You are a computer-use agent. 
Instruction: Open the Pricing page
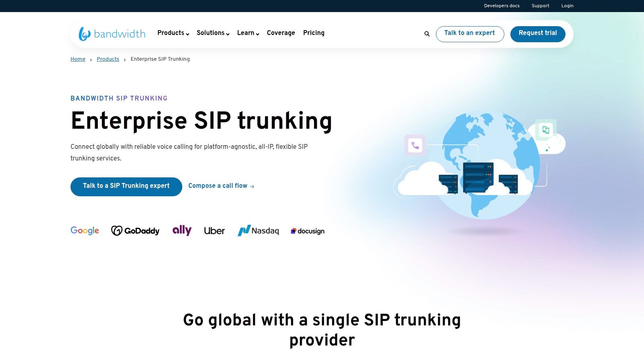[314, 33]
